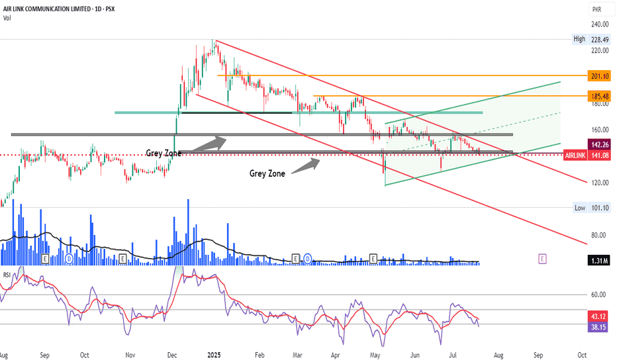Viewport: 617px width, 364px height.
Task: Click the 160.00 price scale label
Action: tap(600, 130)
